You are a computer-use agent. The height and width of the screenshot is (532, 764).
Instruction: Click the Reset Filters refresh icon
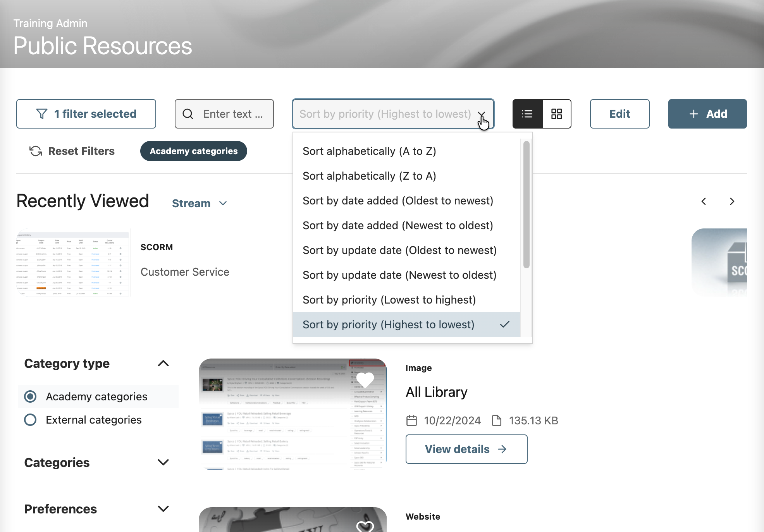tap(36, 151)
